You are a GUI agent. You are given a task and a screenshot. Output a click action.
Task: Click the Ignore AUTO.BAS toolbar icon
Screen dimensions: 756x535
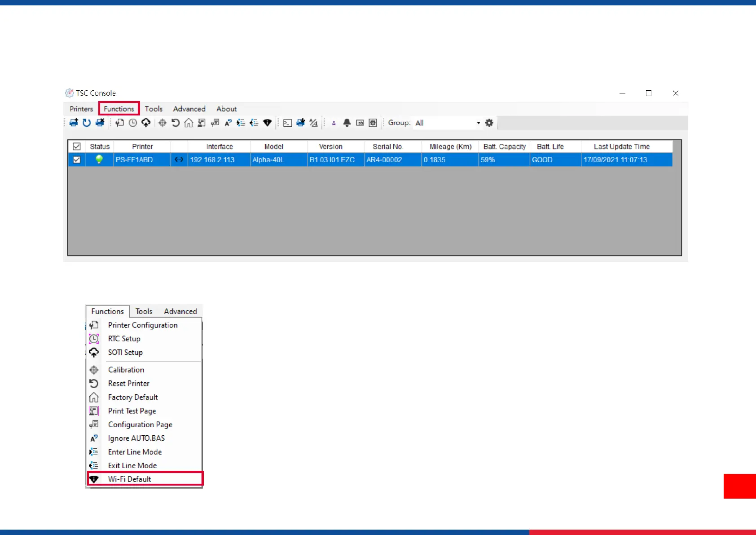coord(228,123)
